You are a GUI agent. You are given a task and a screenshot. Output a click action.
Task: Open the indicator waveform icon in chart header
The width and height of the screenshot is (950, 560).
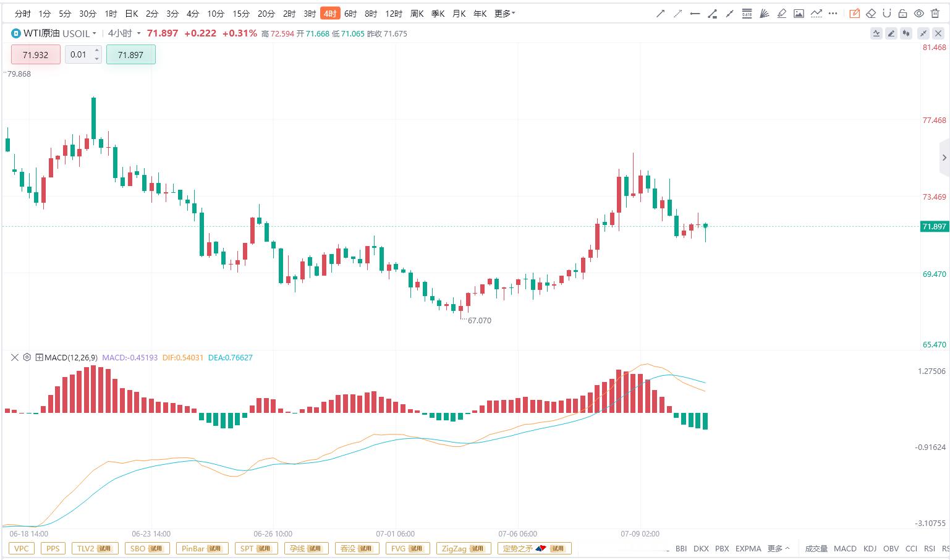pos(876,33)
